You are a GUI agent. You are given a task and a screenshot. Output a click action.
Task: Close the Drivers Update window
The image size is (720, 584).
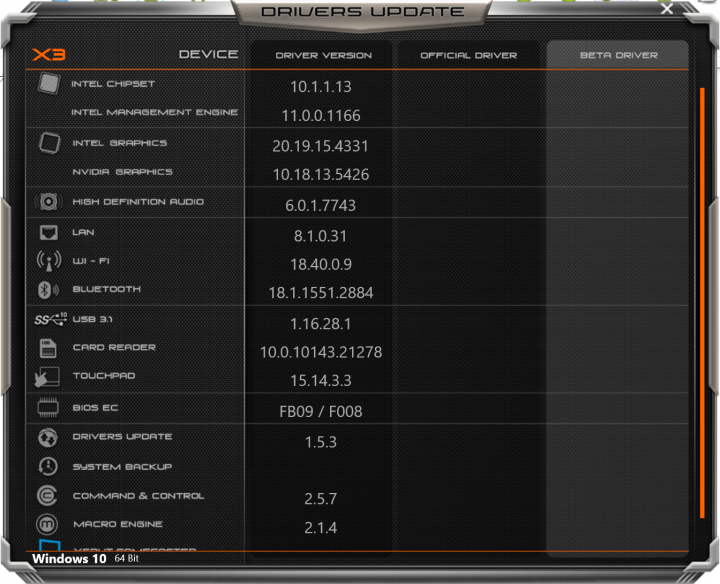(x=667, y=9)
